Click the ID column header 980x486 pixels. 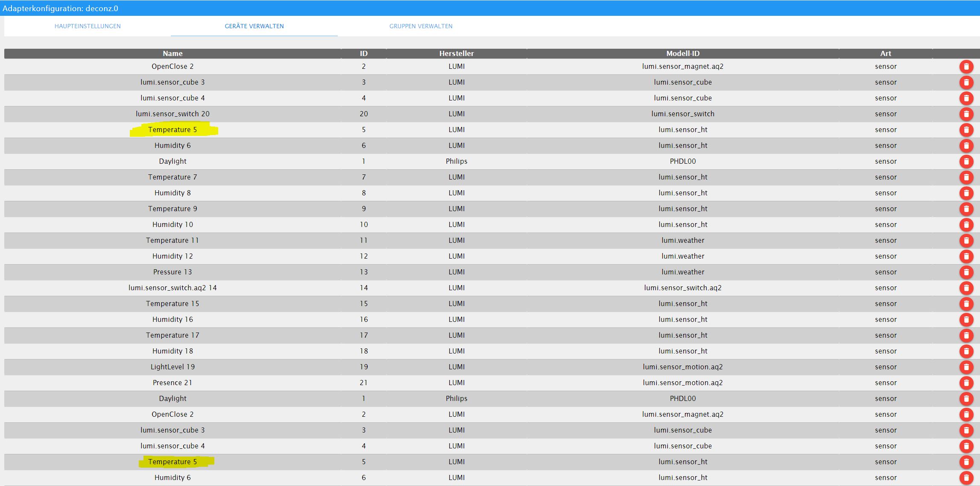(363, 53)
